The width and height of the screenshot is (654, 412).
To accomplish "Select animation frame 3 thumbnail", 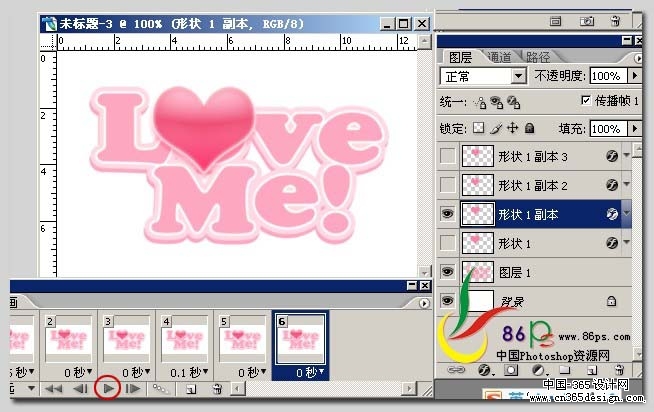I will click(x=126, y=339).
